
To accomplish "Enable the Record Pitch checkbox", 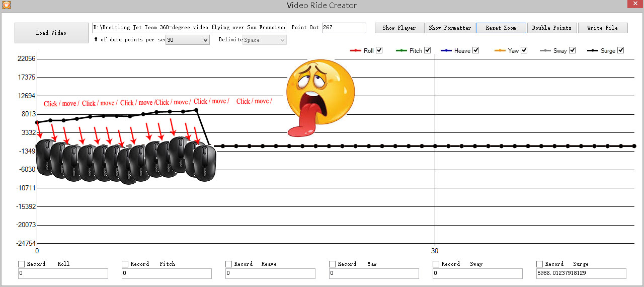I will tap(125, 264).
